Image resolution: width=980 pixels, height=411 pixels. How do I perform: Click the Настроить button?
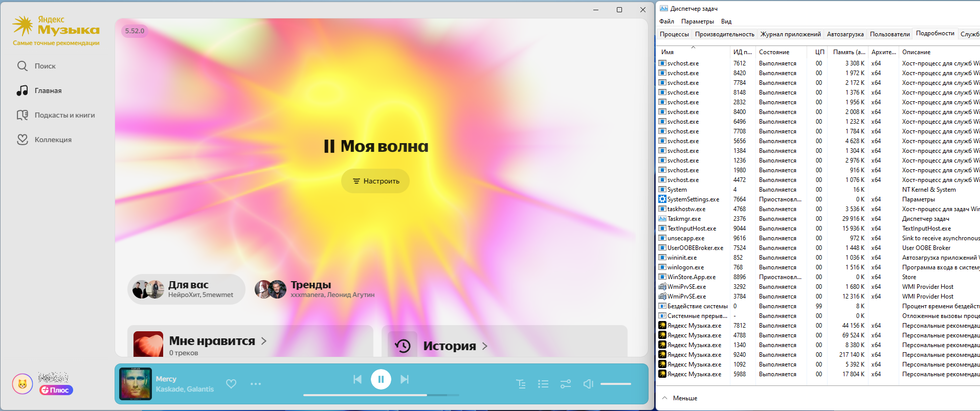375,181
